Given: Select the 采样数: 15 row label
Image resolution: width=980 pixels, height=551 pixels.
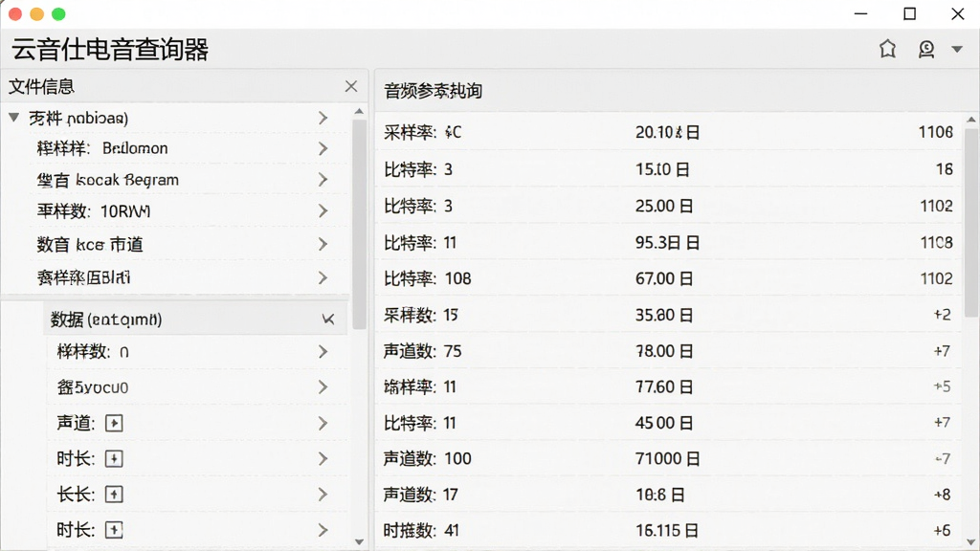Looking at the screenshot, I should [x=421, y=315].
